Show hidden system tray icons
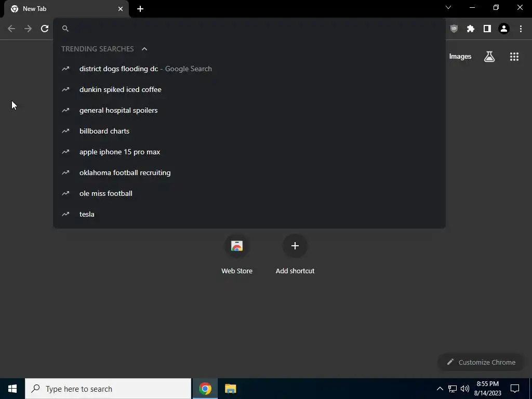Image resolution: width=532 pixels, height=399 pixels. [440, 389]
